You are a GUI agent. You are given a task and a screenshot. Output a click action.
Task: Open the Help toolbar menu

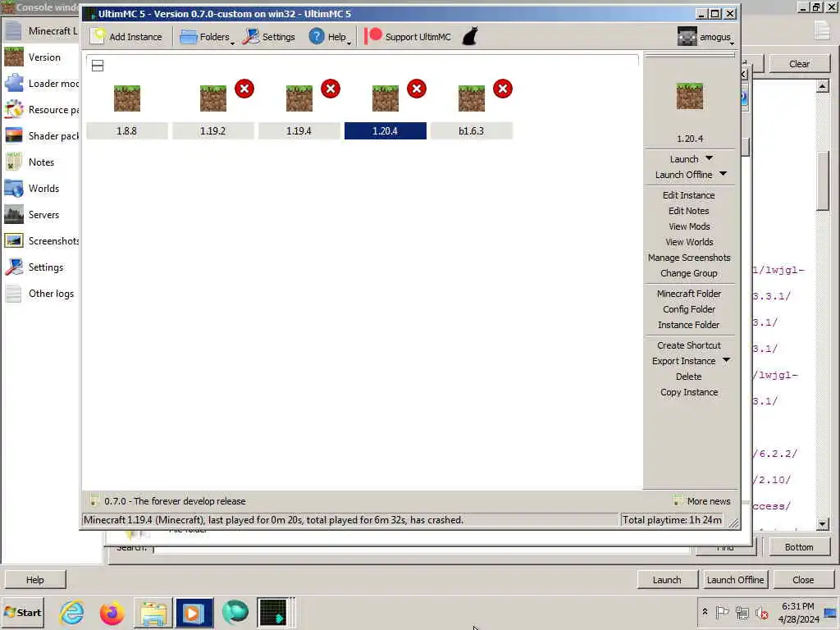tap(330, 37)
